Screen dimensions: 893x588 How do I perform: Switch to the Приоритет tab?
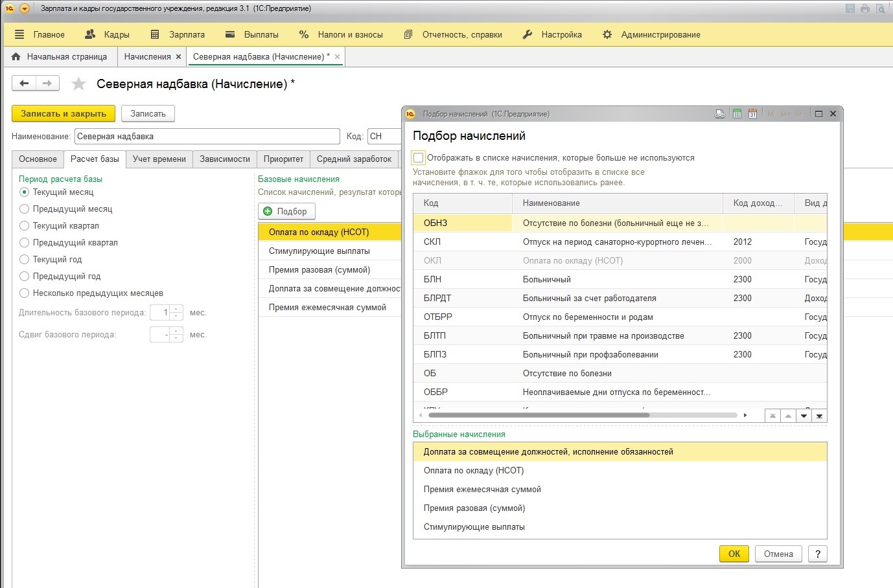click(283, 159)
